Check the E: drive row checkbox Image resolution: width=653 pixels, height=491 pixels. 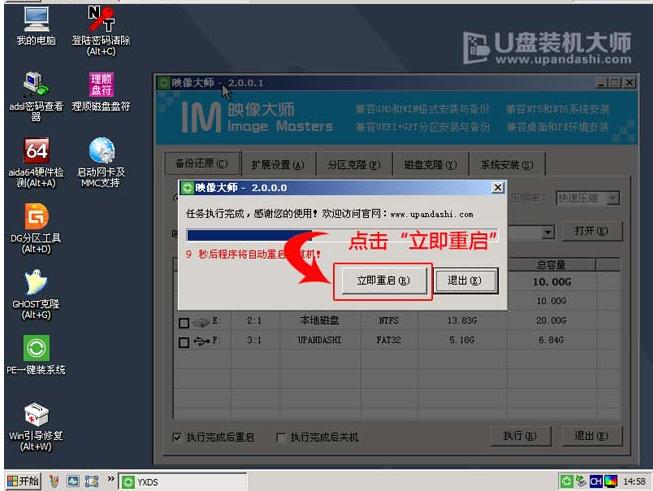tap(183, 323)
